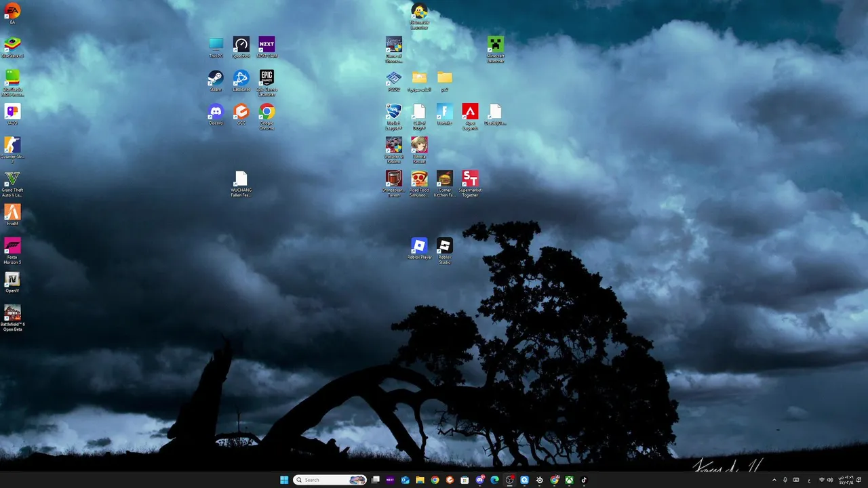This screenshot has height=488, width=868.
Task: Select the Rocket League desktop shortcut
Action: [394, 117]
